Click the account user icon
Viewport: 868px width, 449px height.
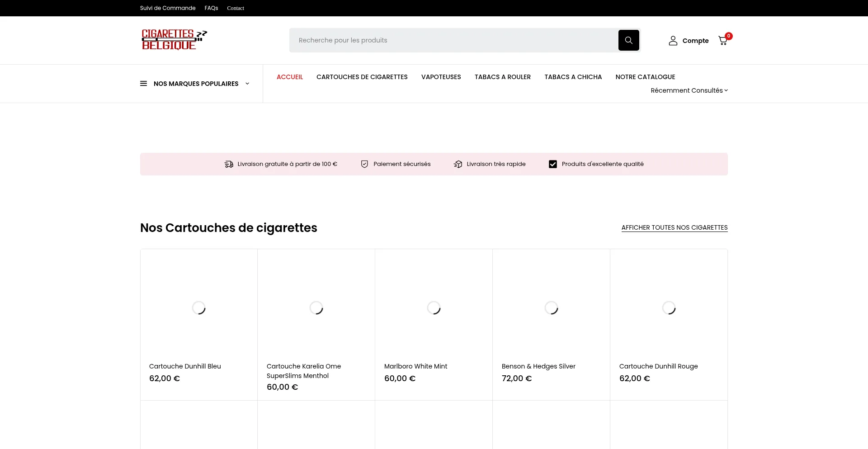pos(673,41)
